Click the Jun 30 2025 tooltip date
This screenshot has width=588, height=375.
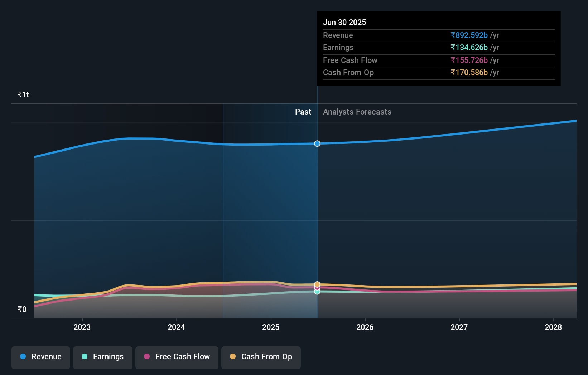tap(344, 22)
